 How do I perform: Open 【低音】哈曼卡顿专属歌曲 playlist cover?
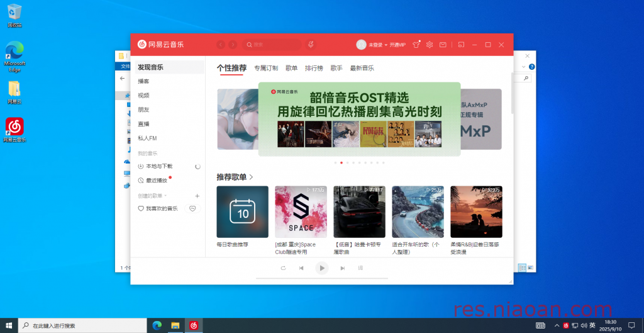(x=359, y=212)
